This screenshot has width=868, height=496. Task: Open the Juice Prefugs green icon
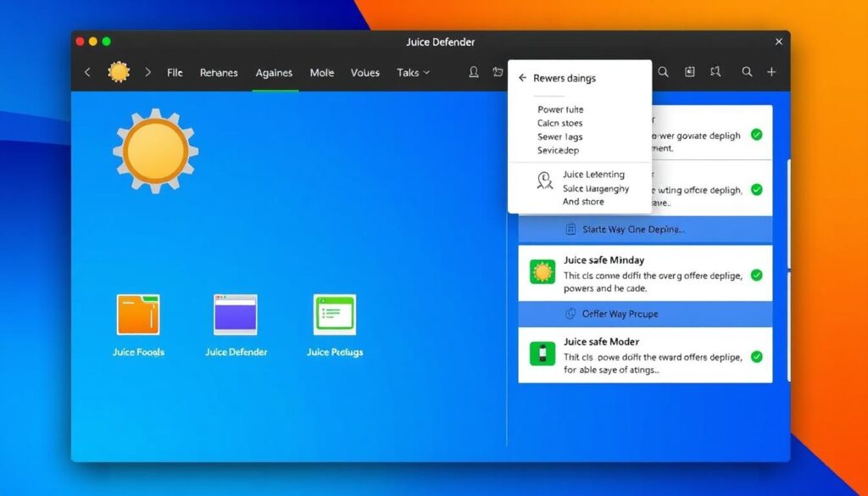334,315
